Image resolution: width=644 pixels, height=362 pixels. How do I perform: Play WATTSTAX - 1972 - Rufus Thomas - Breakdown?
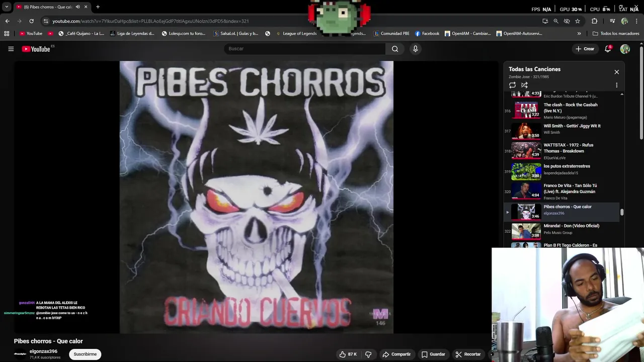(x=569, y=148)
